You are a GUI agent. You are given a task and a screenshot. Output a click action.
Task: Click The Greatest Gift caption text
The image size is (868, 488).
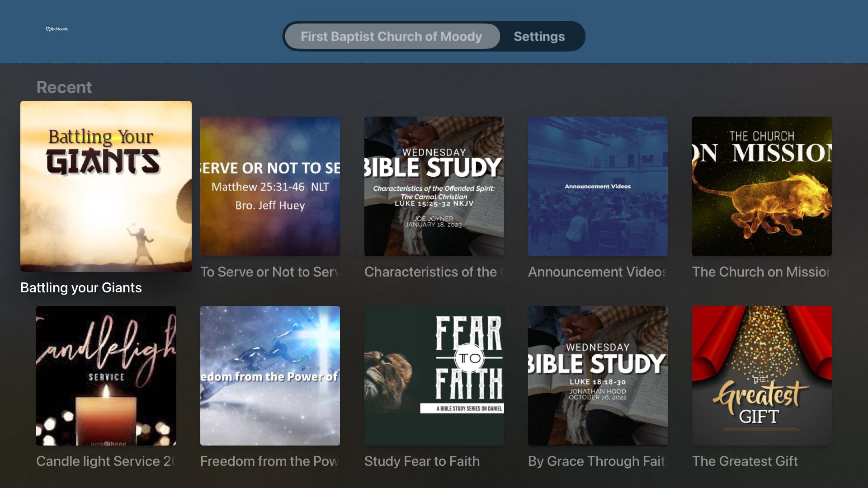click(x=745, y=461)
